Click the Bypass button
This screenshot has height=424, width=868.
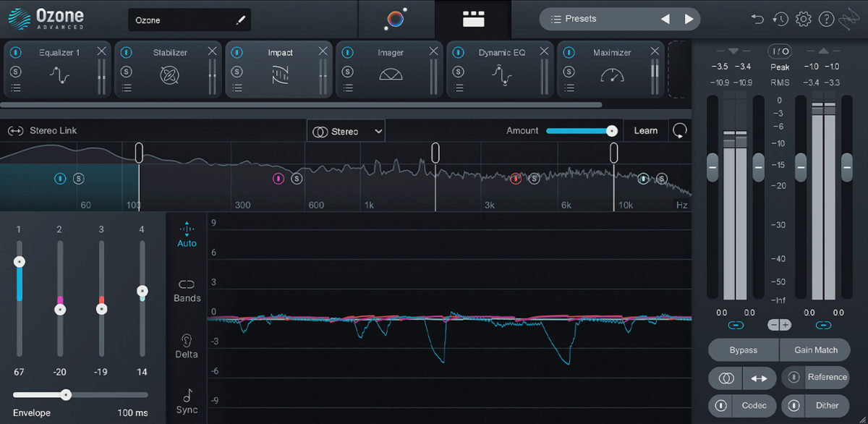(743, 350)
